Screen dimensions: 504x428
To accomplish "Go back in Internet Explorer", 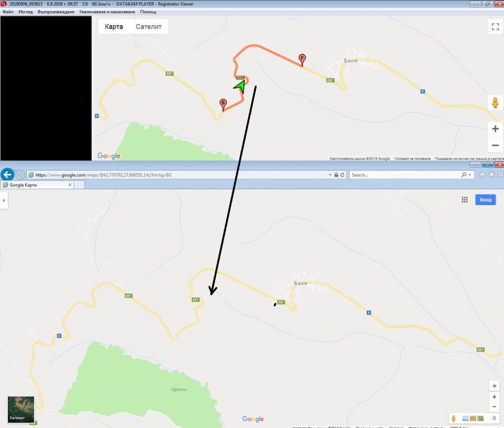I will click(x=7, y=175).
